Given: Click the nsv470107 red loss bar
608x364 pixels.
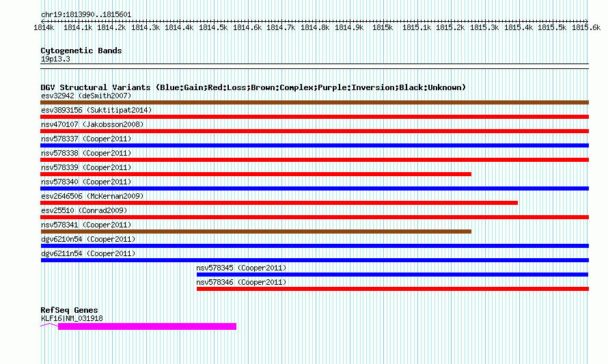Looking at the screenshot, I should (314, 131).
